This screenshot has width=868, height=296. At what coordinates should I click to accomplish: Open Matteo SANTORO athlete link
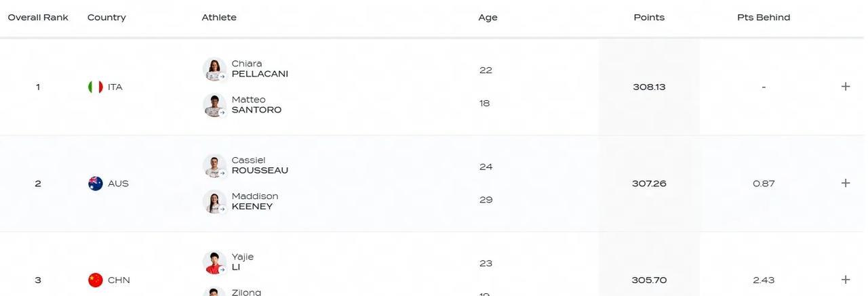[256, 105]
